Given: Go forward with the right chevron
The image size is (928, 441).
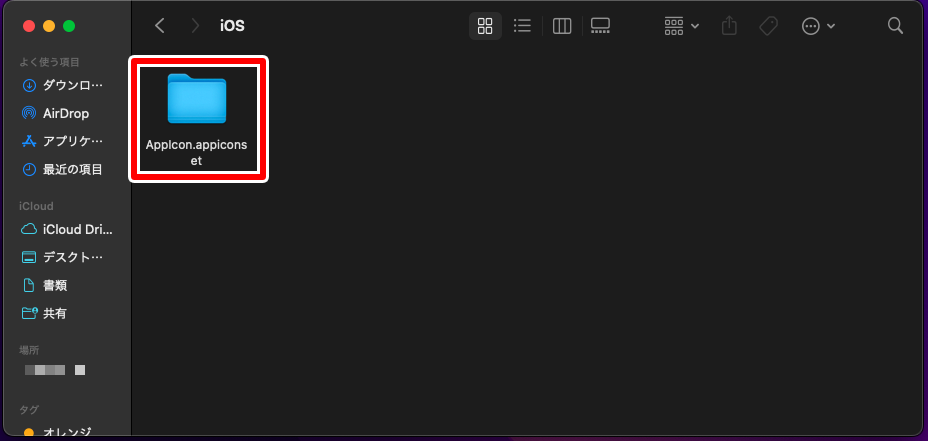Looking at the screenshot, I should click(195, 26).
